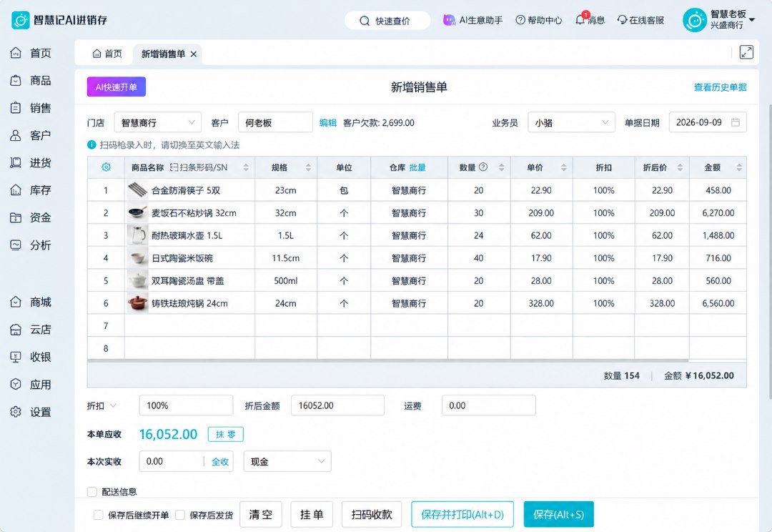Screen dimensions: 772x532
Task: Expand the 门店 智慧商行 dropdown
Action: point(157,123)
